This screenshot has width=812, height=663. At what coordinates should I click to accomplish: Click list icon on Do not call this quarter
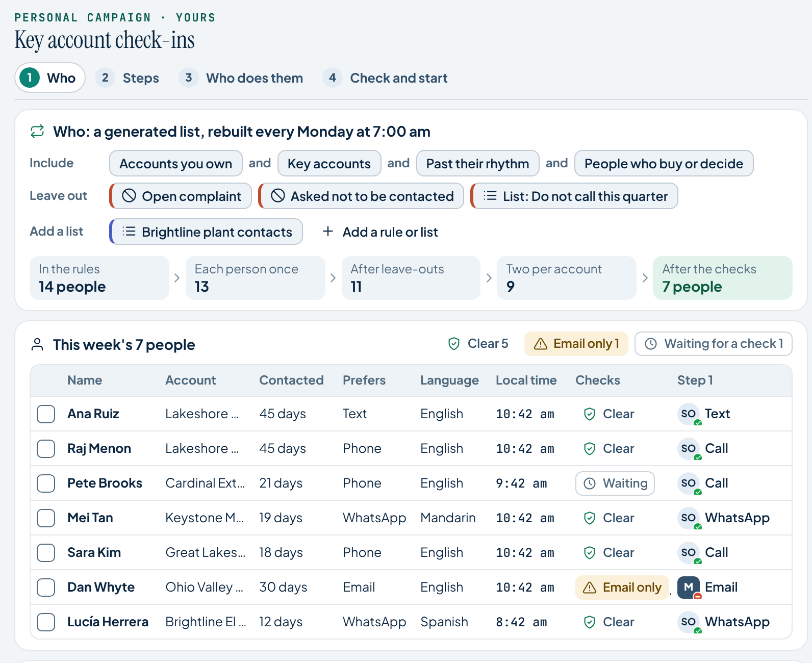[x=490, y=196]
